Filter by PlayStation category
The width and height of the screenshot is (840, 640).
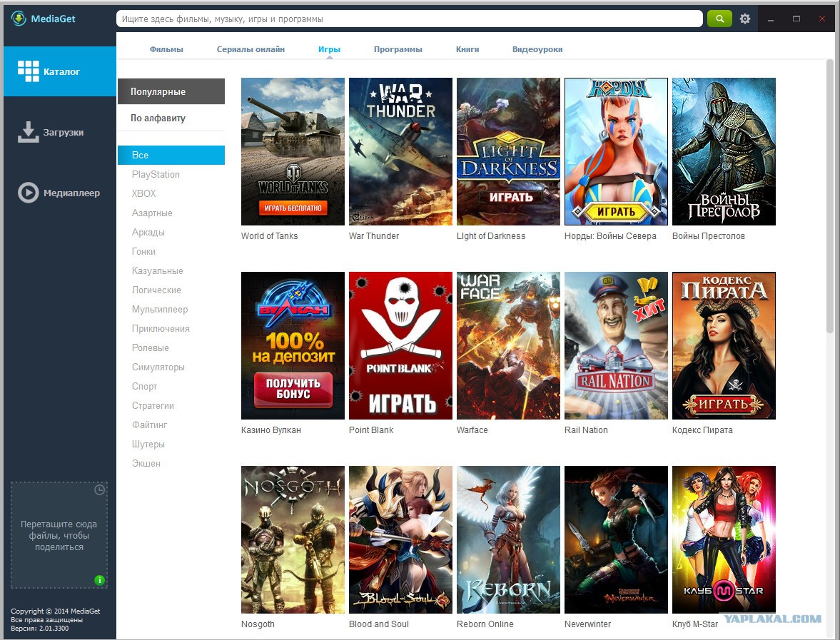pos(156,175)
